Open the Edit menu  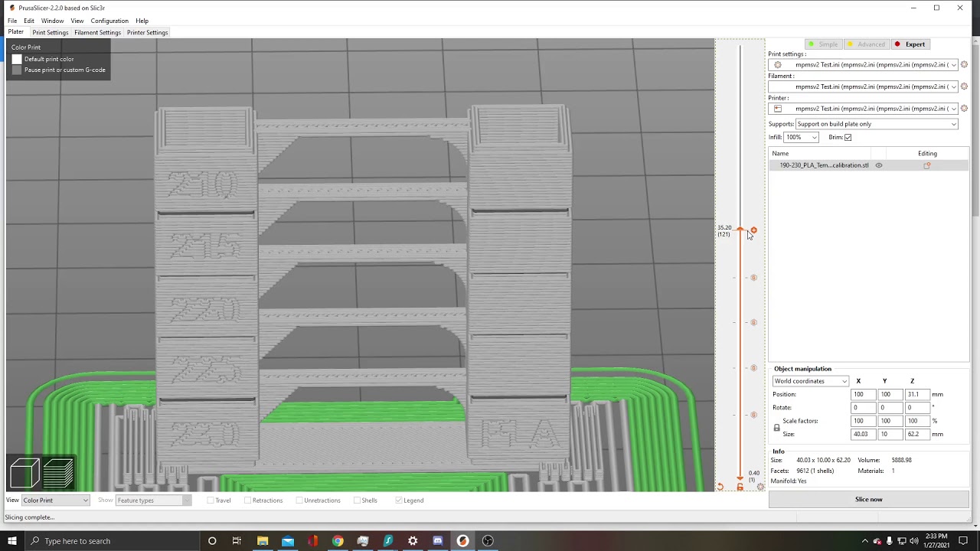(29, 21)
